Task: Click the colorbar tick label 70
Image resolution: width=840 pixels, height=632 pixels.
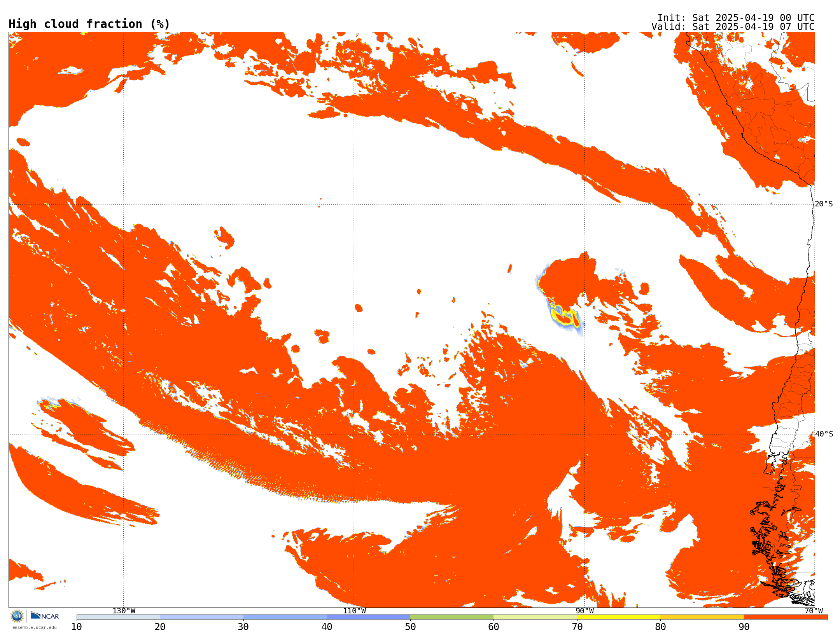Action: (577, 627)
